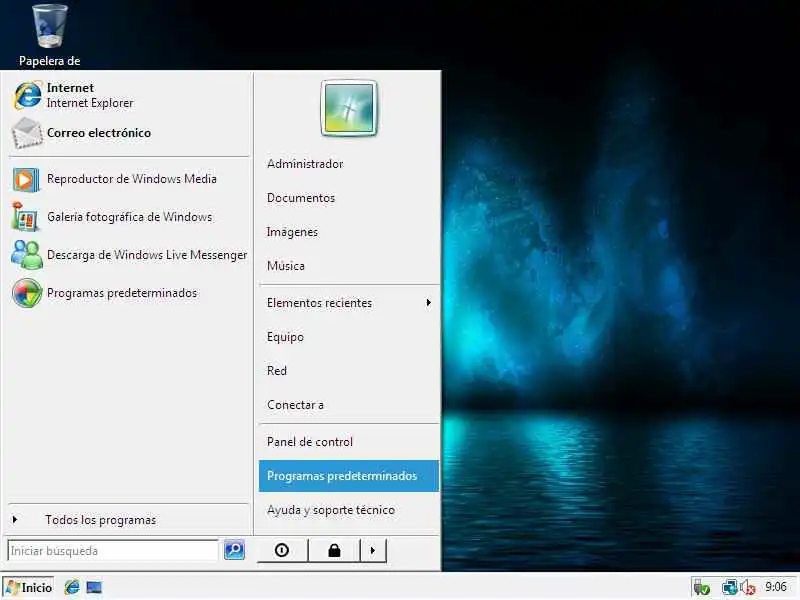Click the network tray icon
Screen dimensions: 800x600
pos(730,588)
